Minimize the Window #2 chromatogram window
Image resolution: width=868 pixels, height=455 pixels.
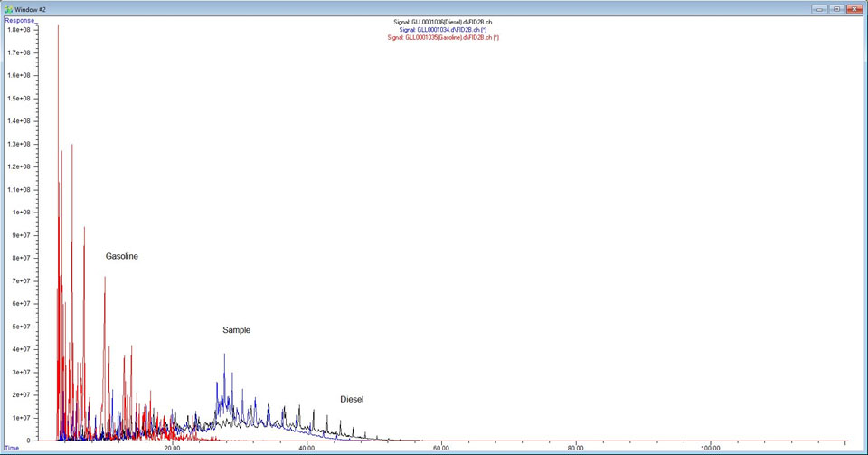[x=818, y=8]
